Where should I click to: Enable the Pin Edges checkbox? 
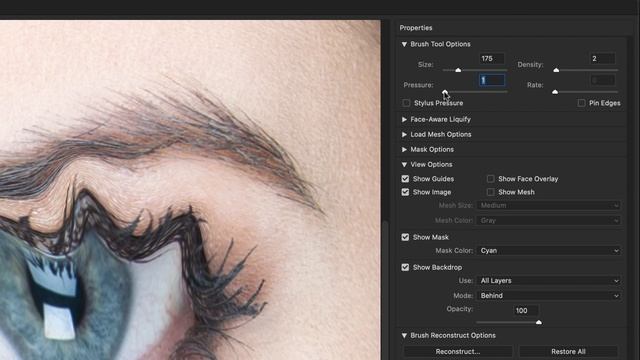(581, 103)
